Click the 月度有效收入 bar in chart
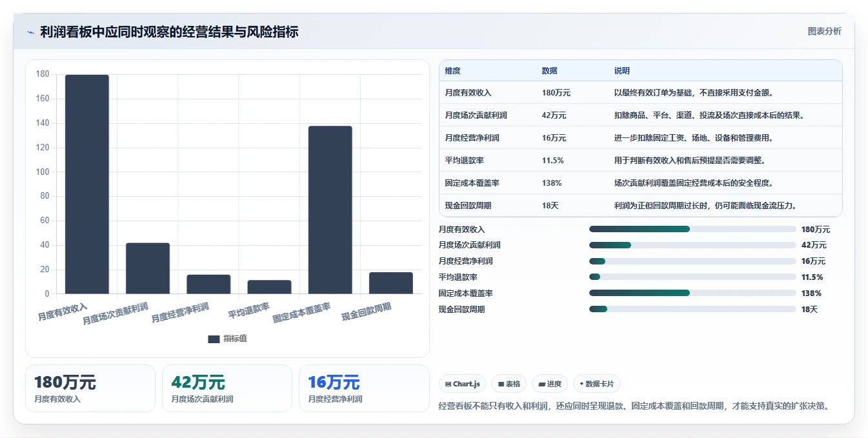868x438 pixels. [x=87, y=184]
